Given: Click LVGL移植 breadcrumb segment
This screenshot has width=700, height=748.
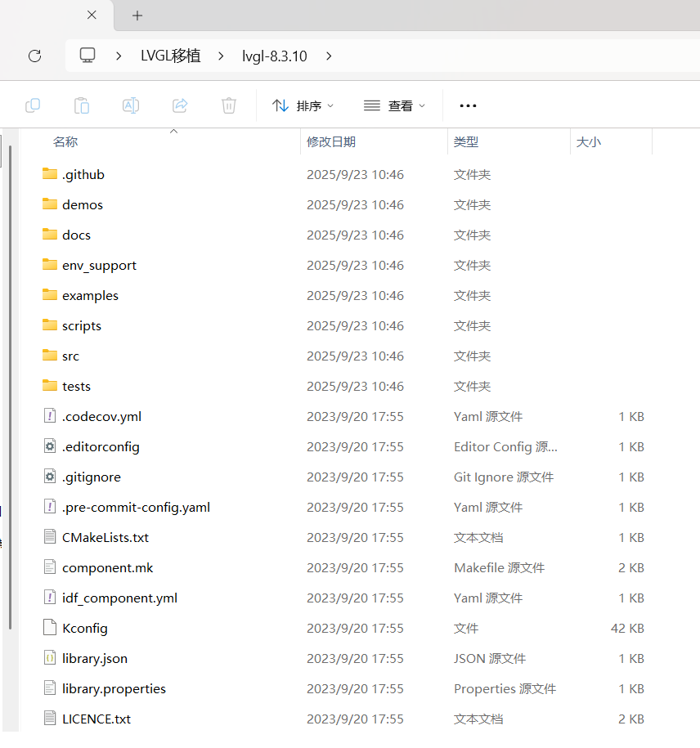Looking at the screenshot, I should (170, 56).
